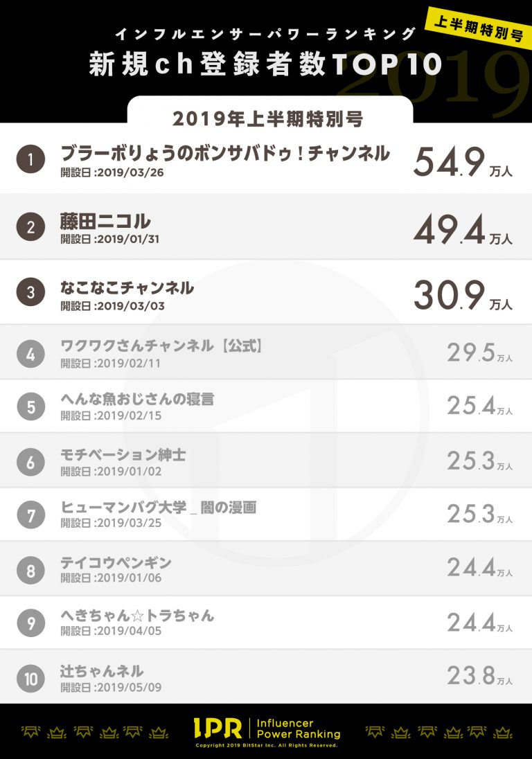
Task: Click the rank 2 circle badge
Action: [30, 226]
